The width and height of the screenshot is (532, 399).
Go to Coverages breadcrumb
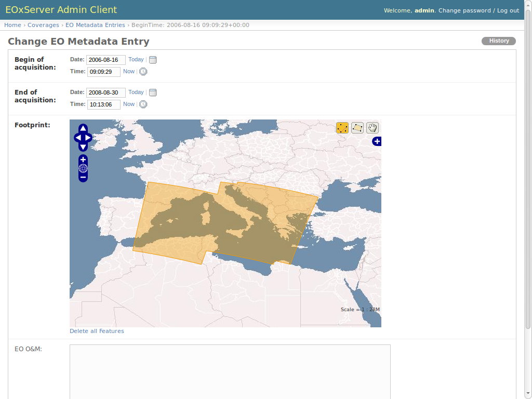[43, 25]
